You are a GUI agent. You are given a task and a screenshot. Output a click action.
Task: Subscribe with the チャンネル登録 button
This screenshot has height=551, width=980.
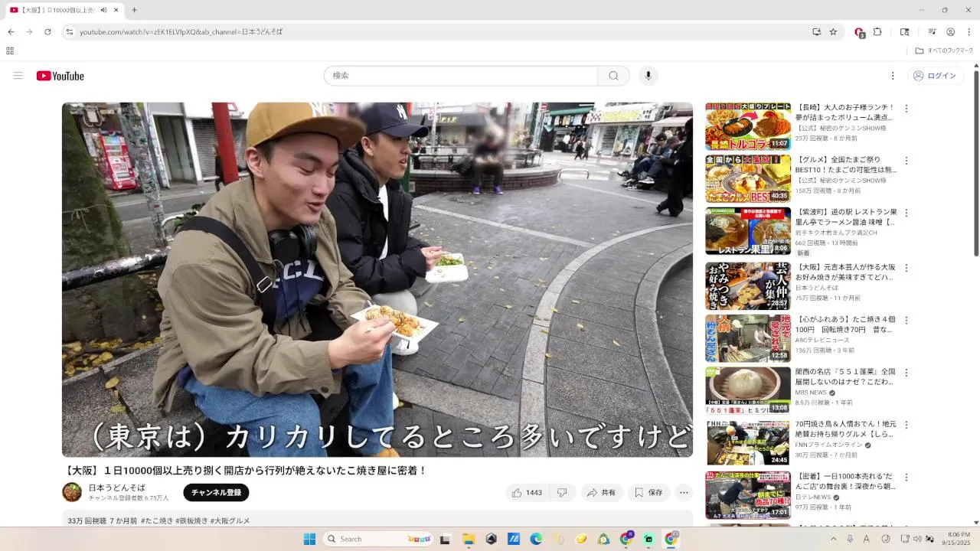(x=216, y=493)
